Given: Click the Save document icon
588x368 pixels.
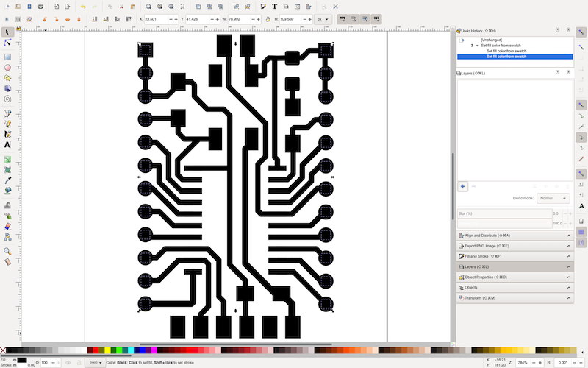Looking at the screenshot, I should tap(29, 7).
